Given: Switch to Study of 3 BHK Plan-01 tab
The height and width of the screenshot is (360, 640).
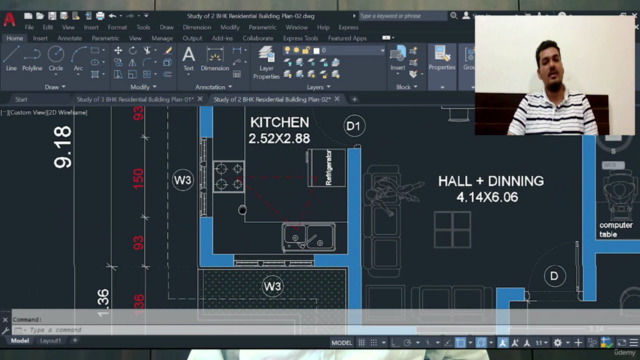Looking at the screenshot, I should point(135,99).
